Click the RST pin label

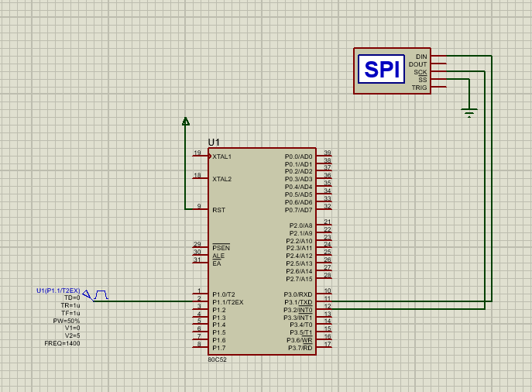[219, 210]
